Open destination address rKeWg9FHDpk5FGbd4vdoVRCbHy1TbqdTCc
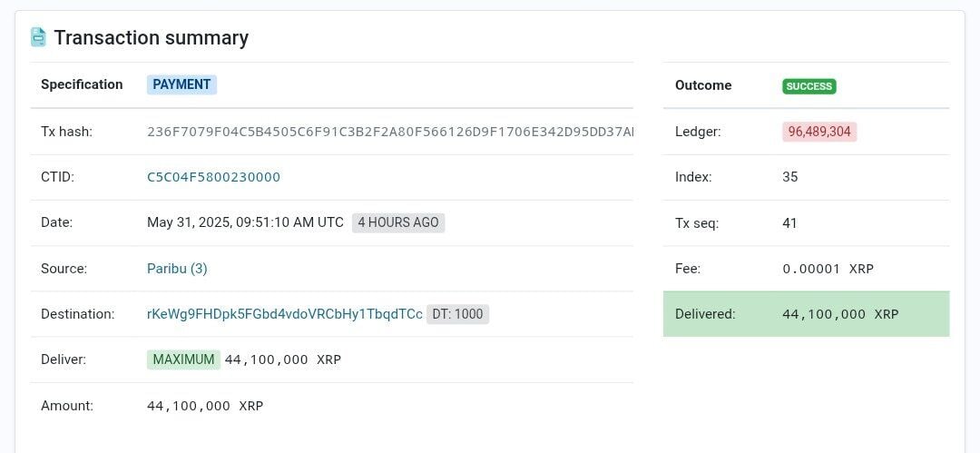 coord(284,314)
